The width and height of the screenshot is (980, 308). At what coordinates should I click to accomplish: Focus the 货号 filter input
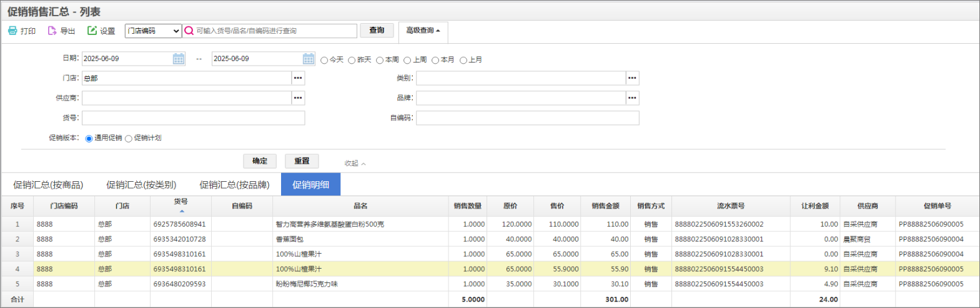194,118
